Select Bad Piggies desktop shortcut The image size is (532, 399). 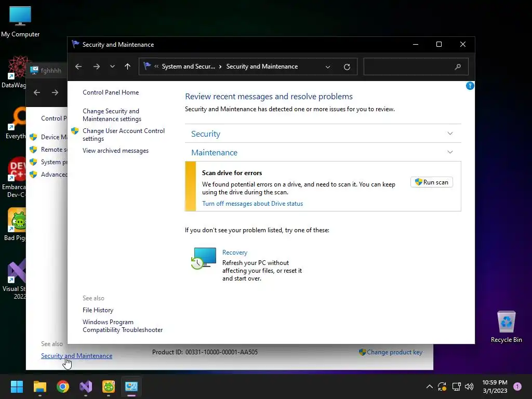(x=14, y=224)
